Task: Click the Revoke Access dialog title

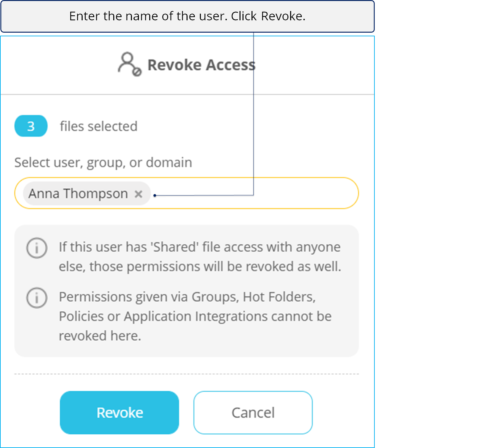Action: click(x=202, y=65)
